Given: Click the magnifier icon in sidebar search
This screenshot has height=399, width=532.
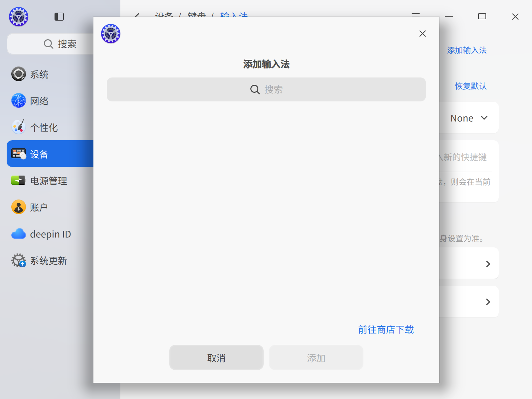Looking at the screenshot, I should (x=49, y=44).
